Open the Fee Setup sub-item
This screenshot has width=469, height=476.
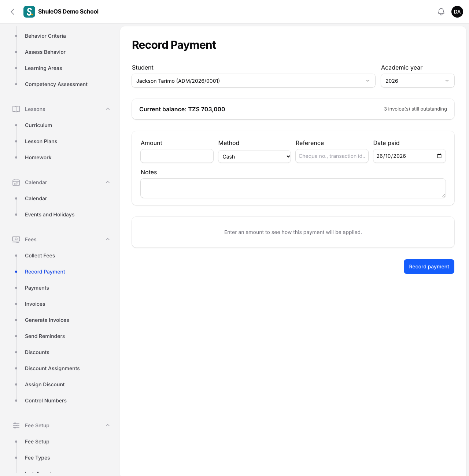pos(37,442)
